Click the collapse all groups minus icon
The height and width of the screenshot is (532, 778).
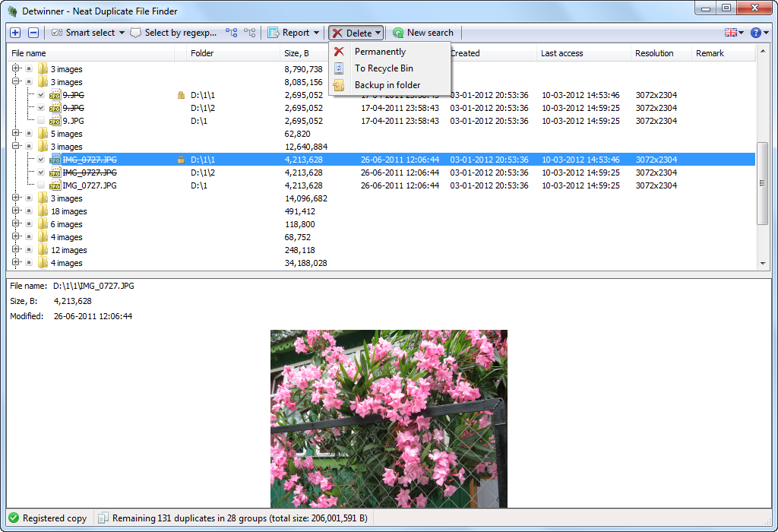(x=33, y=33)
